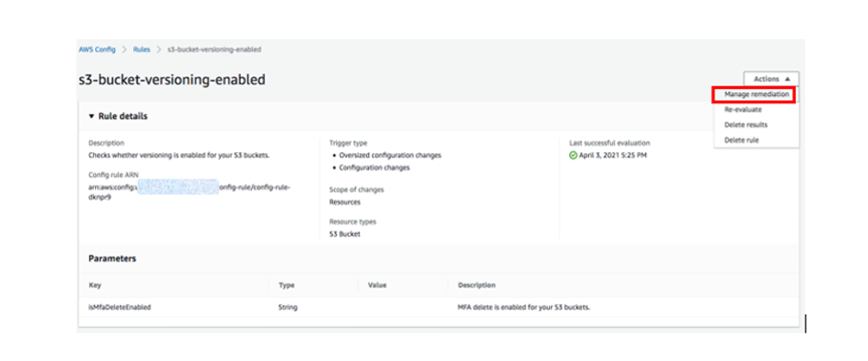The height and width of the screenshot is (361, 868).
Task: Collapse the Rule details section triangle
Action: [x=92, y=116]
